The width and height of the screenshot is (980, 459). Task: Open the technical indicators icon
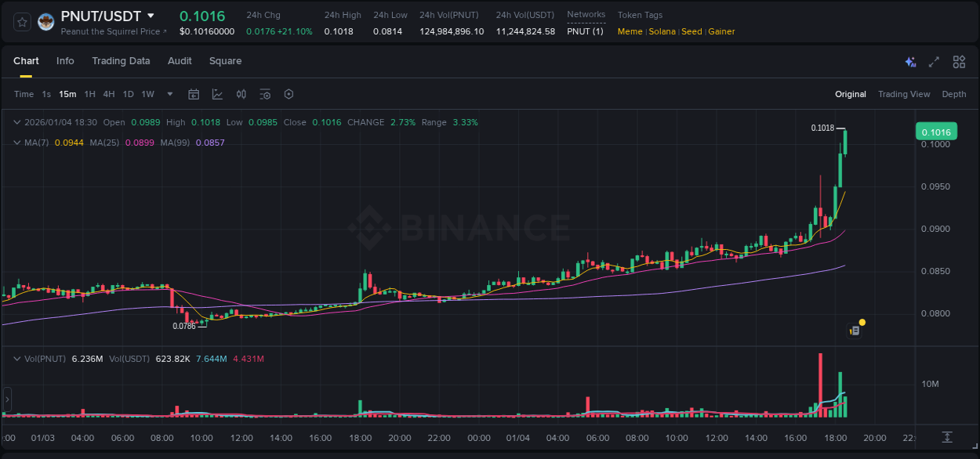(217, 94)
